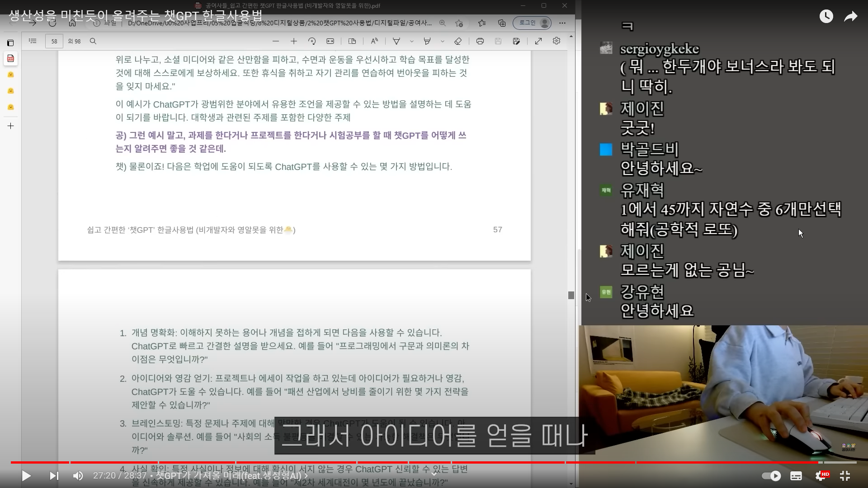Viewport: 868px width, 488px height.
Task: Exit full screen mode
Action: (845, 476)
